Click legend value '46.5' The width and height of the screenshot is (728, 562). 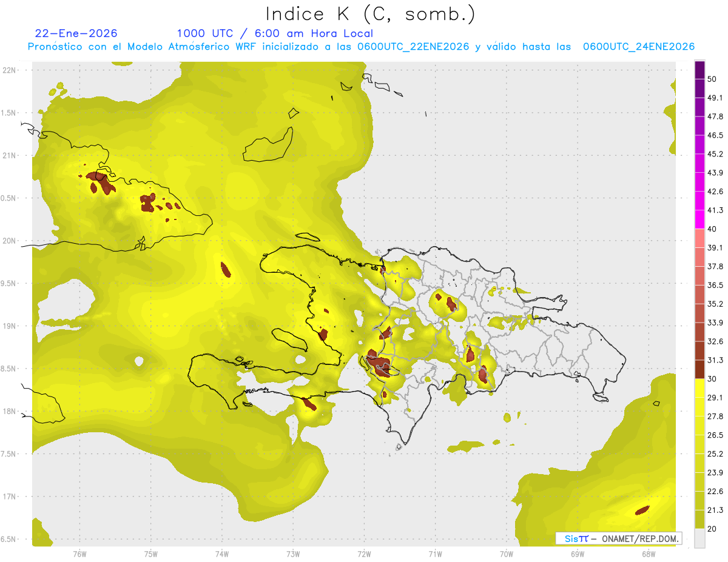[x=715, y=135]
